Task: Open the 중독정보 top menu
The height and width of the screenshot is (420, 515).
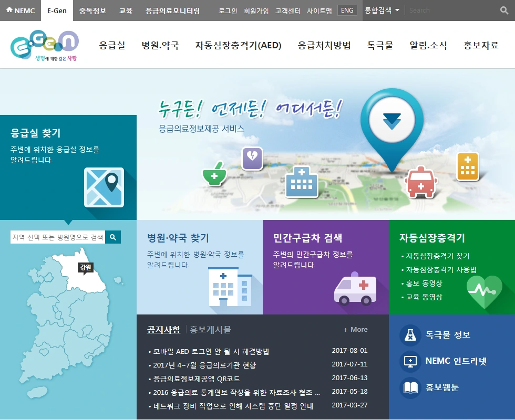Action: coord(92,10)
